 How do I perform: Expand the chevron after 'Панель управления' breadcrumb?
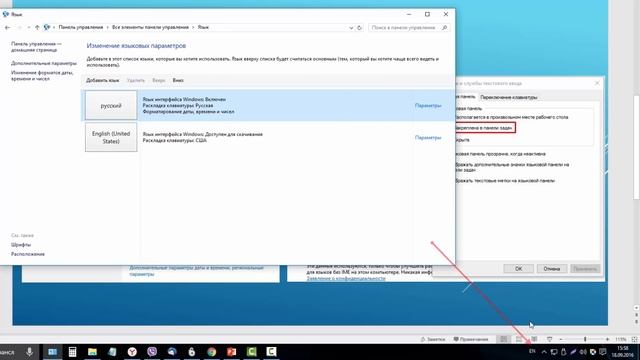point(108,27)
